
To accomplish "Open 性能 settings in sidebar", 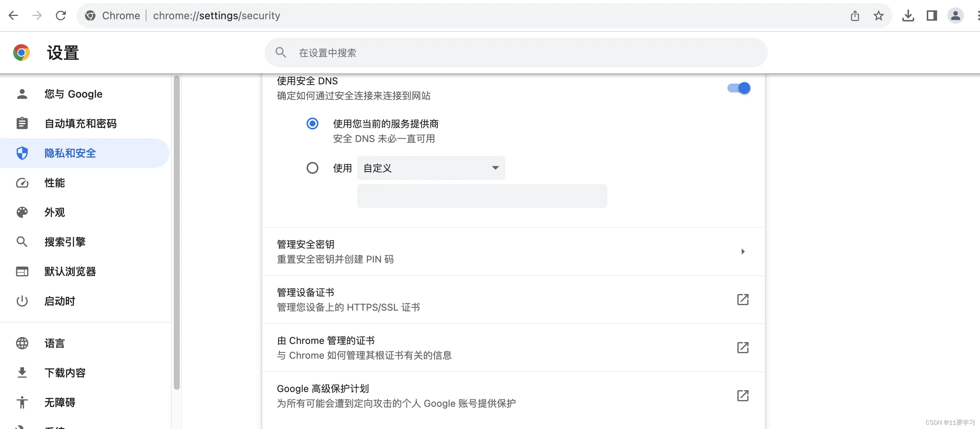I will click(x=54, y=183).
